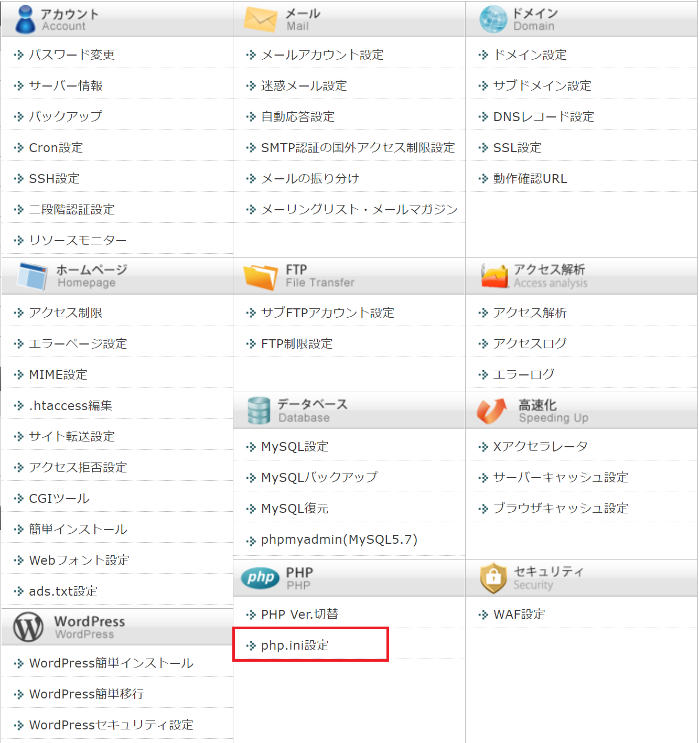The width and height of the screenshot is (700, 743).
Task: Click the Mail envelope icon
Action: point(260,20)
